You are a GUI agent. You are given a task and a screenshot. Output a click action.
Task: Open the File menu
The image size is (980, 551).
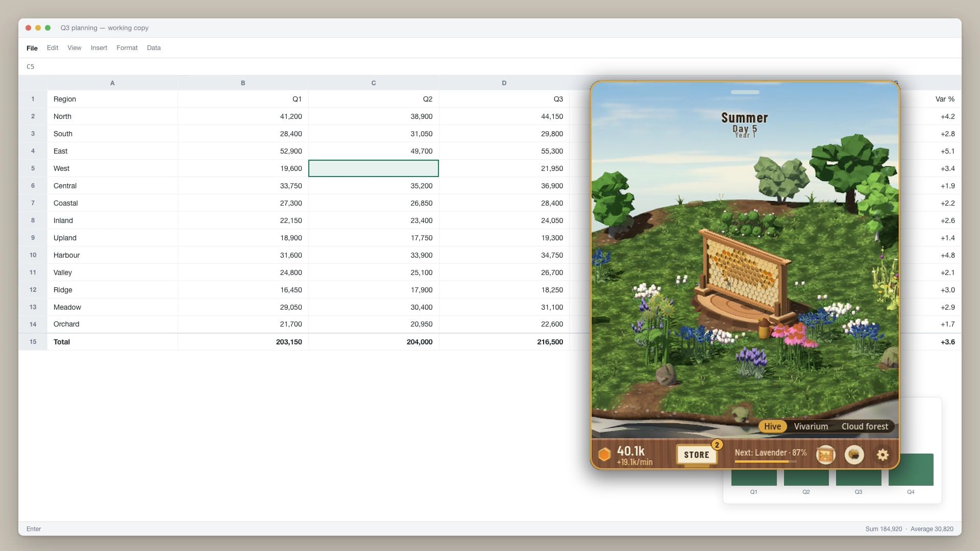[x=32, y=48]
